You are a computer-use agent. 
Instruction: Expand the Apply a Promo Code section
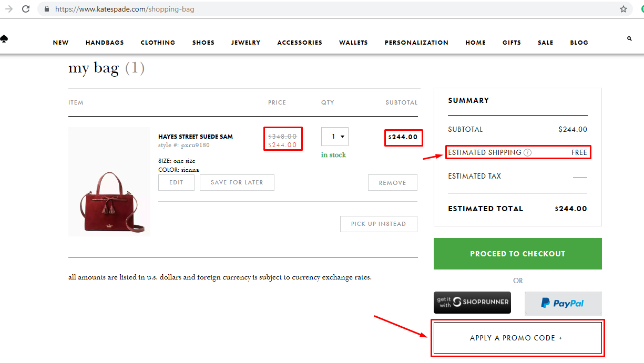(517, 338)
